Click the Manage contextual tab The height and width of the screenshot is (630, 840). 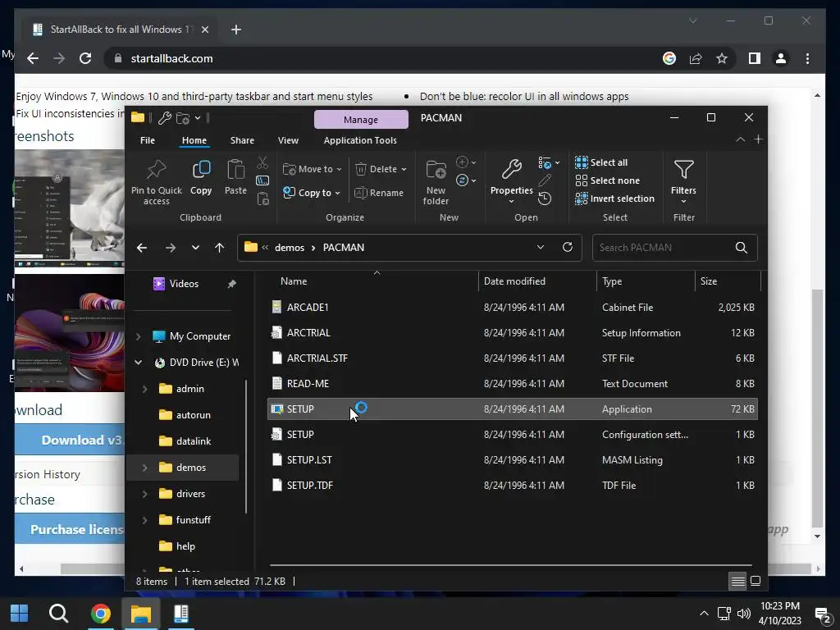(x=361, y=120)
